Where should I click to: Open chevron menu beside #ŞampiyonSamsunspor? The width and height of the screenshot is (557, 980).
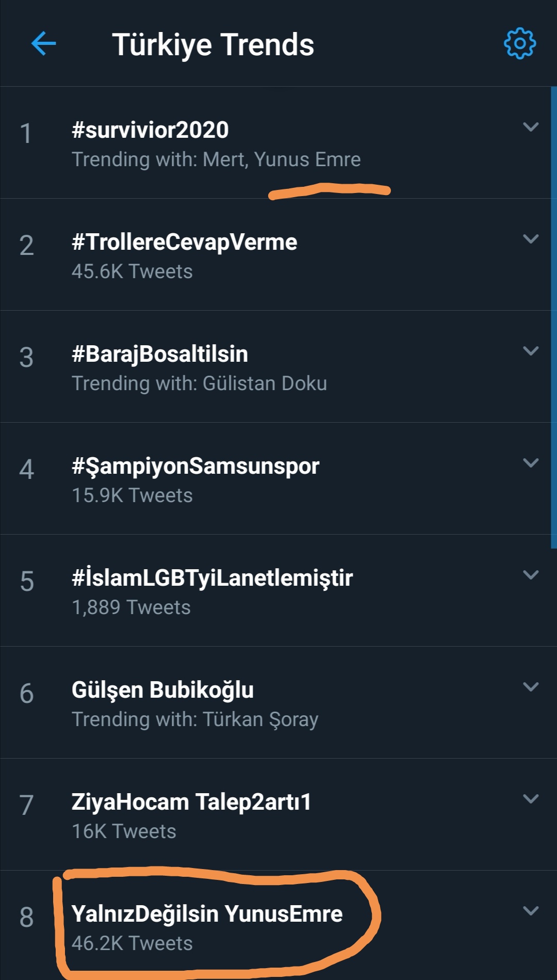coord(531,462)
